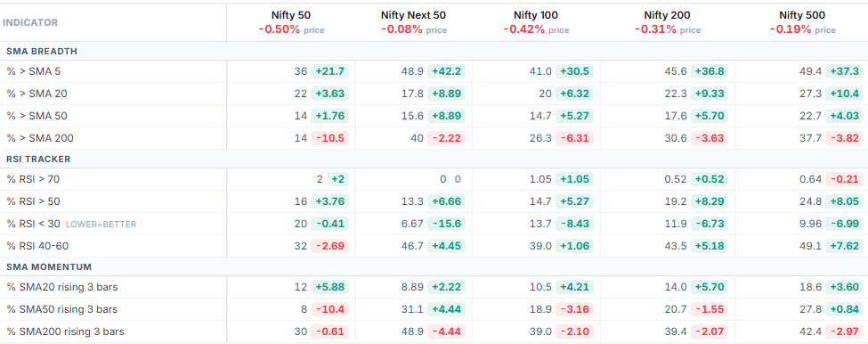Click the +7.62 badge in RSI 40-60 row

click(x=845, y=246)
